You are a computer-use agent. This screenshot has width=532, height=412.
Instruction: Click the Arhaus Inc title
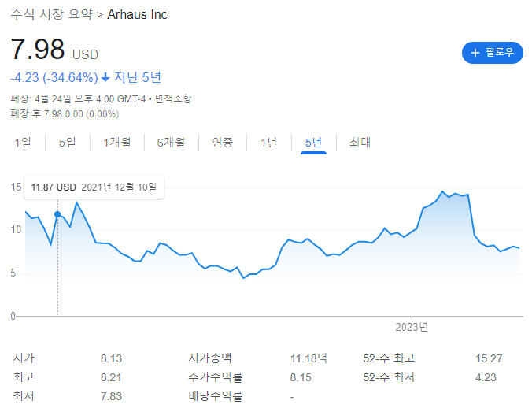tap(137, 15)
